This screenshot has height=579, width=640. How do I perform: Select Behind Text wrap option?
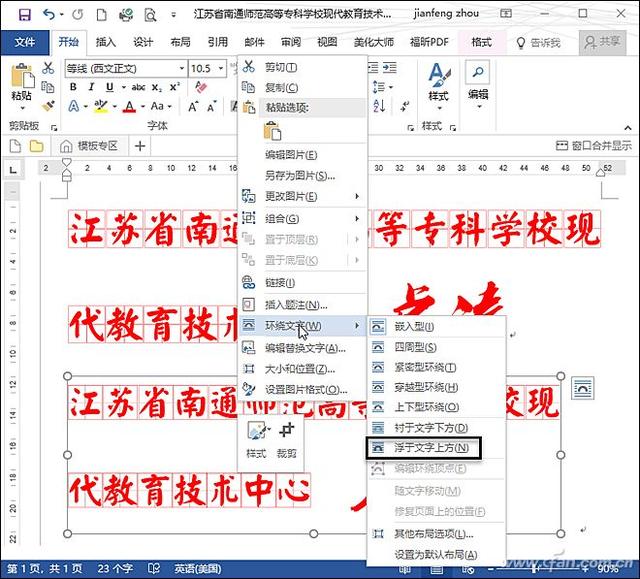click(436, 428)
